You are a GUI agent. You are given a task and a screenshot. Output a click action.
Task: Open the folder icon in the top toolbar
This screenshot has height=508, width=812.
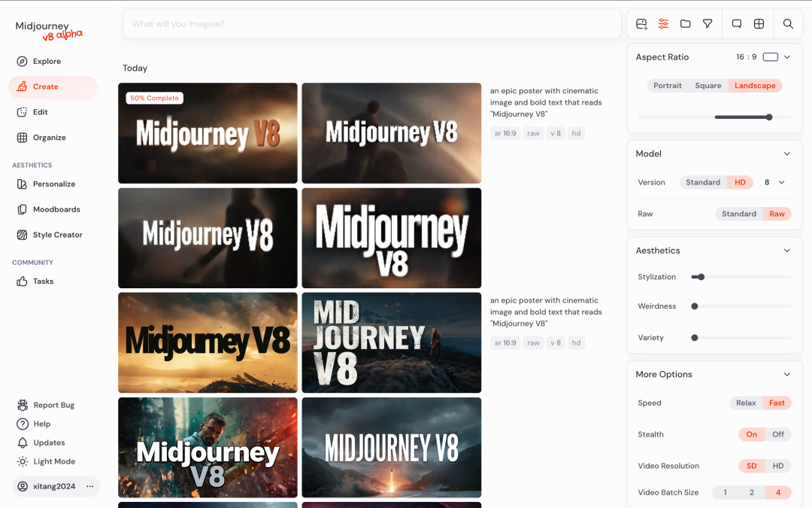[685, 23]
